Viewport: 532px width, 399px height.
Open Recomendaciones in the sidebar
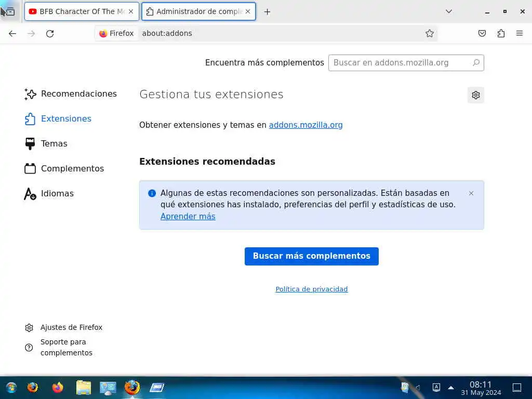71,94
